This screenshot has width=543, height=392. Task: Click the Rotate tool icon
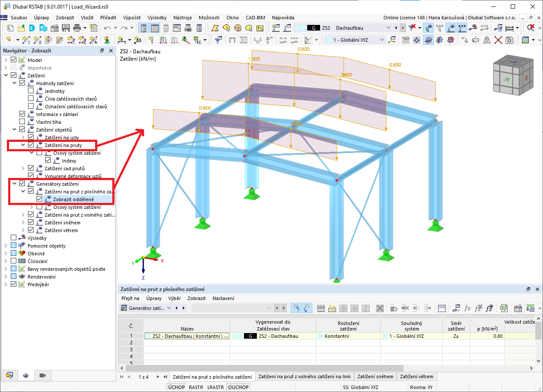(476, 40)
